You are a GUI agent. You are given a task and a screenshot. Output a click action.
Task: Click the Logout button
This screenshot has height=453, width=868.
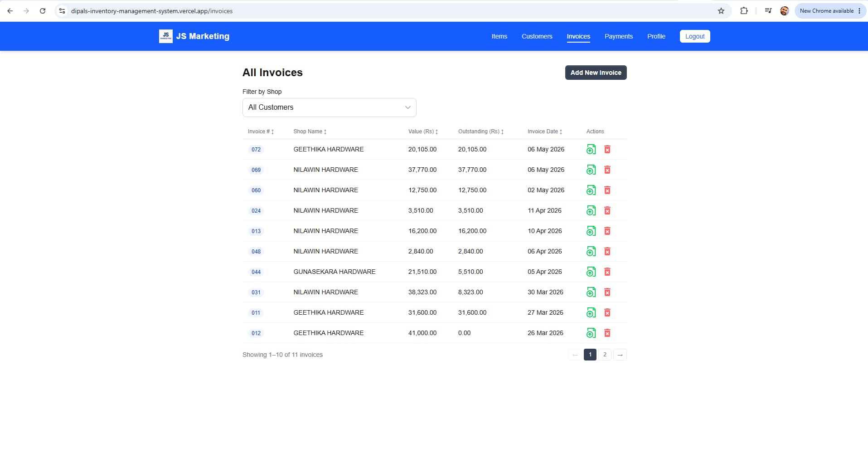point(695,36)
